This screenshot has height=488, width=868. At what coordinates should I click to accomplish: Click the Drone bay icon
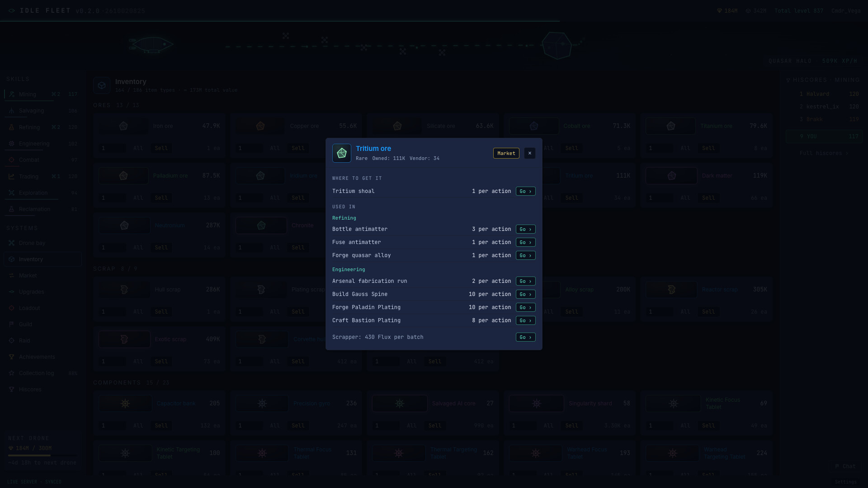[12, 243]
